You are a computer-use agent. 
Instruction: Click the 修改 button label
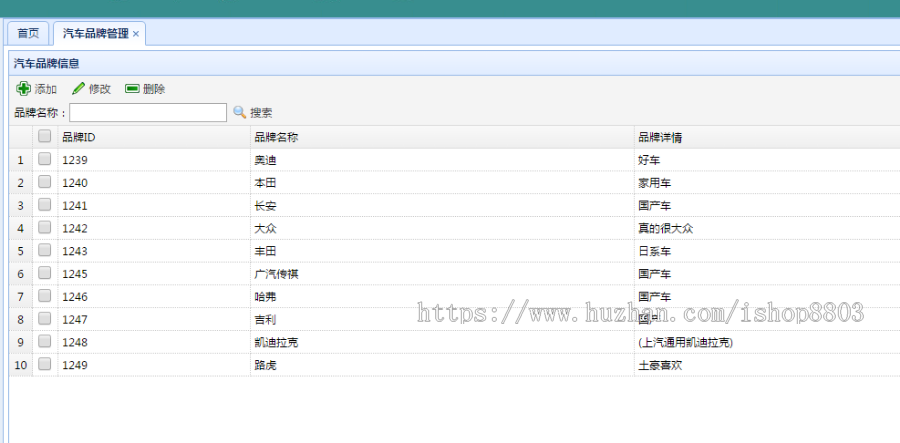(x=100, y=89)
